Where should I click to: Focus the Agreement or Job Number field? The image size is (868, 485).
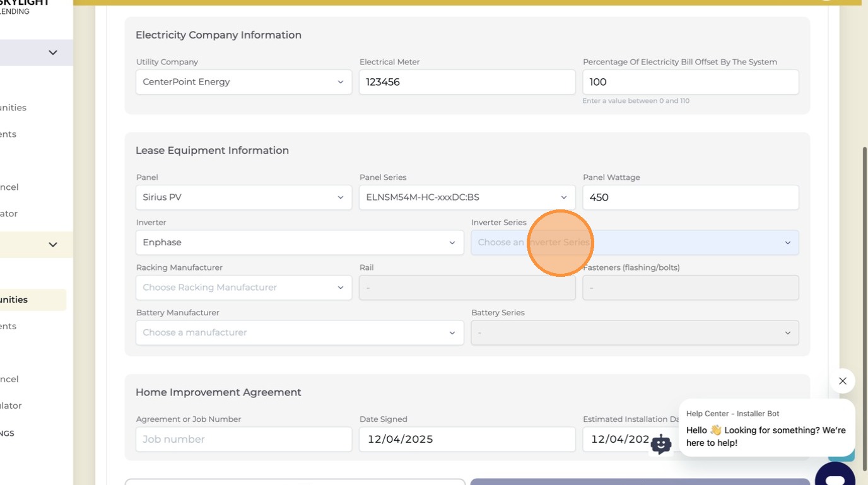tap(243, 439)
